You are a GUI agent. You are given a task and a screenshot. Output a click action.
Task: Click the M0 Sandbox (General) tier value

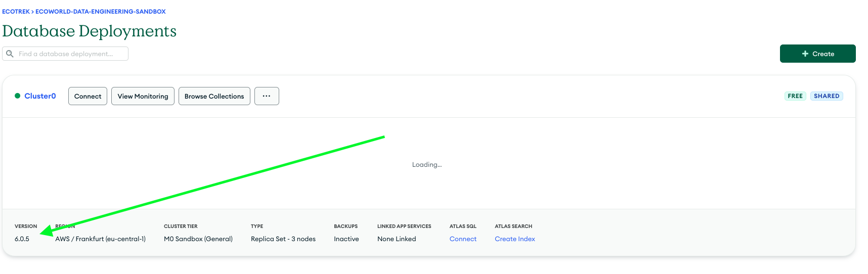[x=198, y=239]
